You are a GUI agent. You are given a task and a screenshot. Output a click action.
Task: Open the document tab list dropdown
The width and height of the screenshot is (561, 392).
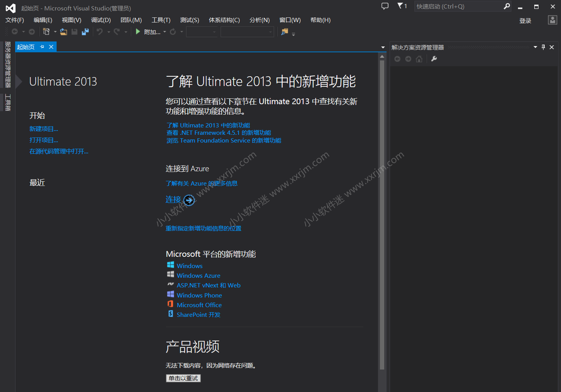click(x=383, y=47)
